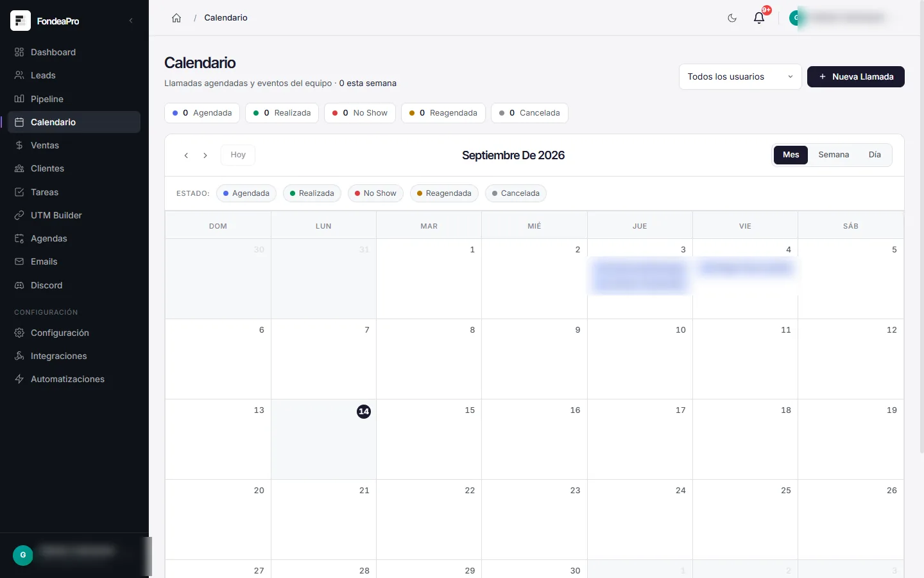
Task: Open the Configuración gear icon
Action: coord(19,333)
